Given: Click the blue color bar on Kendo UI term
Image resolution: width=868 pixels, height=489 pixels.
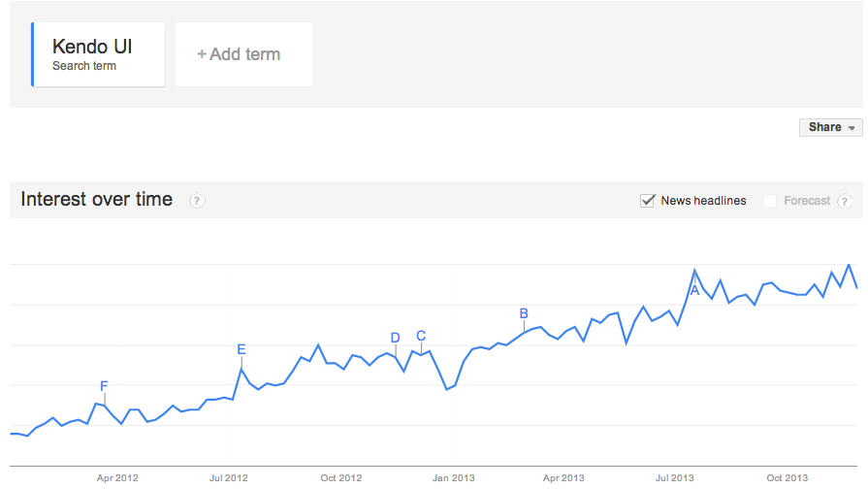Looking at the screenshot, I should (x=33, y=54).
